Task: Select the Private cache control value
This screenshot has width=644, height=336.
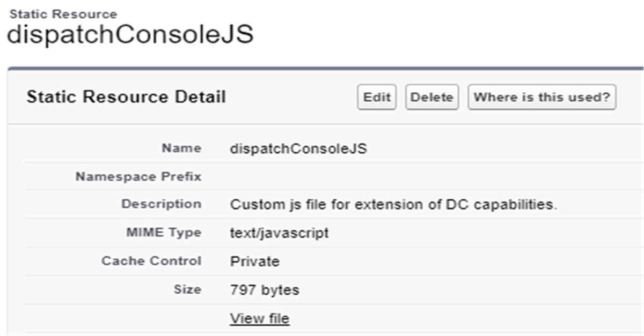Action: [x=254, y=262]
